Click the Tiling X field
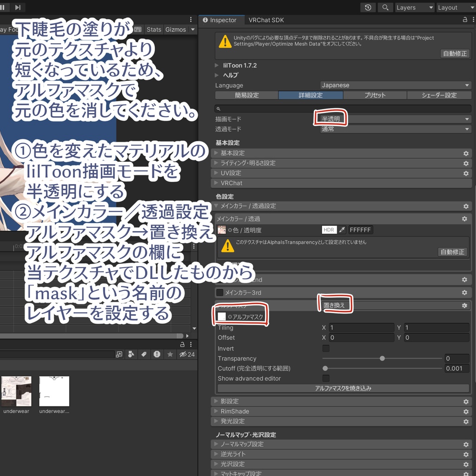476x476 pixels. pos(361,328)
